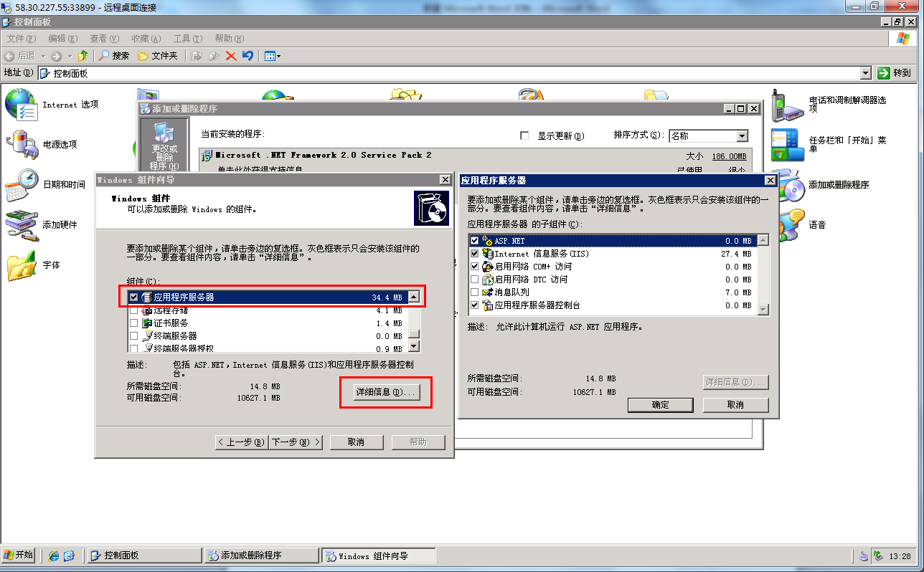This screenshot has width=924, height=572.
Task: Open the 排序方式 dropdown
Action: pos(742,136)
